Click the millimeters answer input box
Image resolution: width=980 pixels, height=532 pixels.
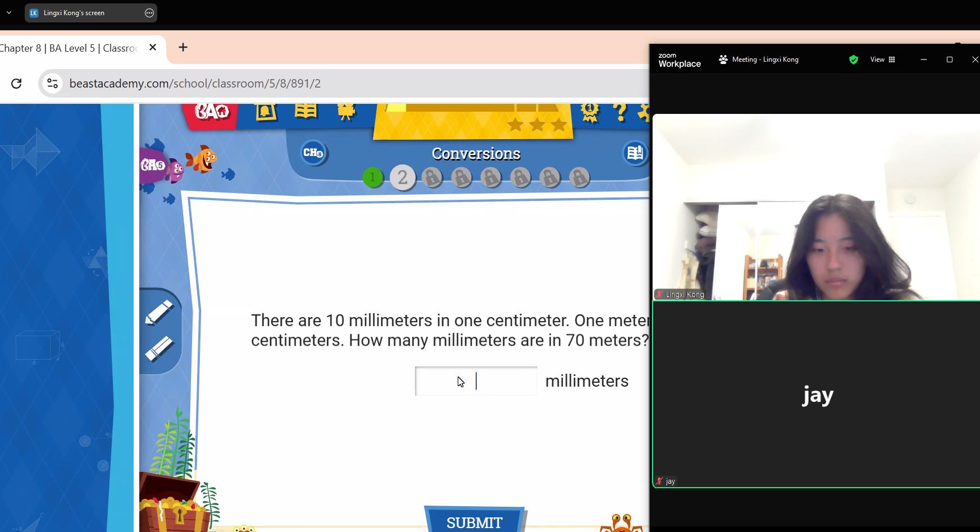tap(476, 381)
